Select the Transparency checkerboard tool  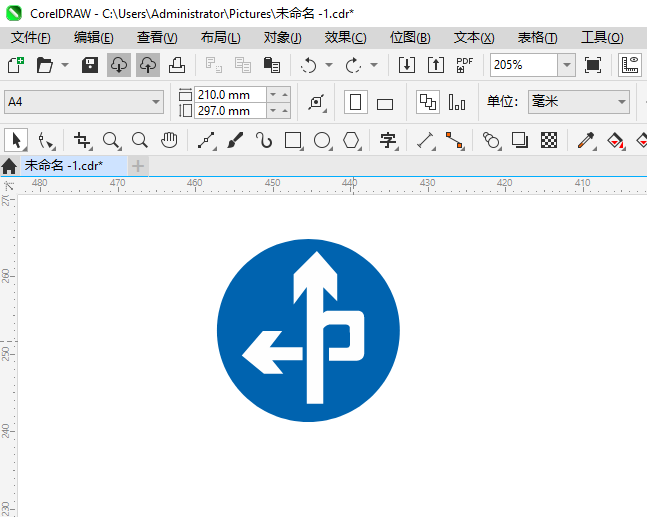coord(549,141)
